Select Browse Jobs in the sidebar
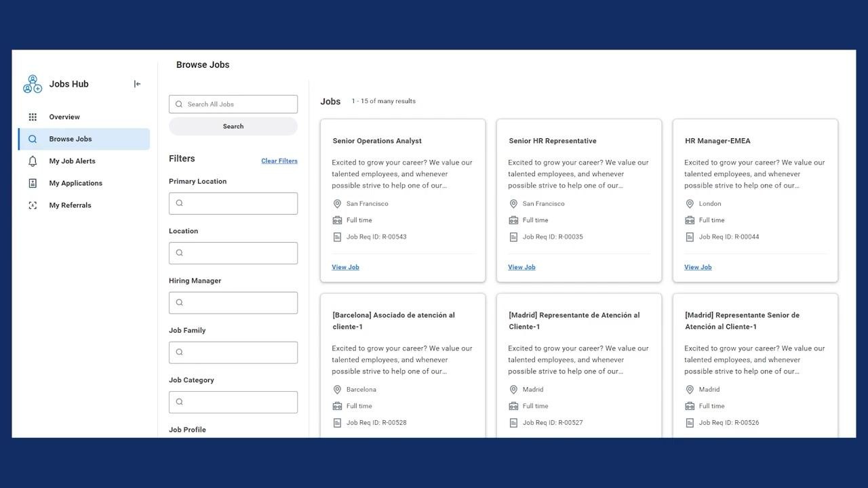Viewport: 868px width, 488px height. 84,139
